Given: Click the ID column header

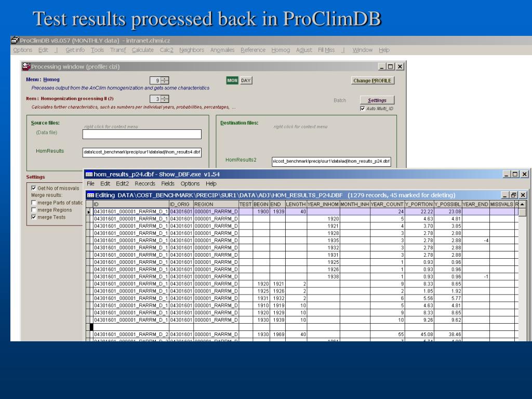Looking at the screenshot, I should [131, 204].
